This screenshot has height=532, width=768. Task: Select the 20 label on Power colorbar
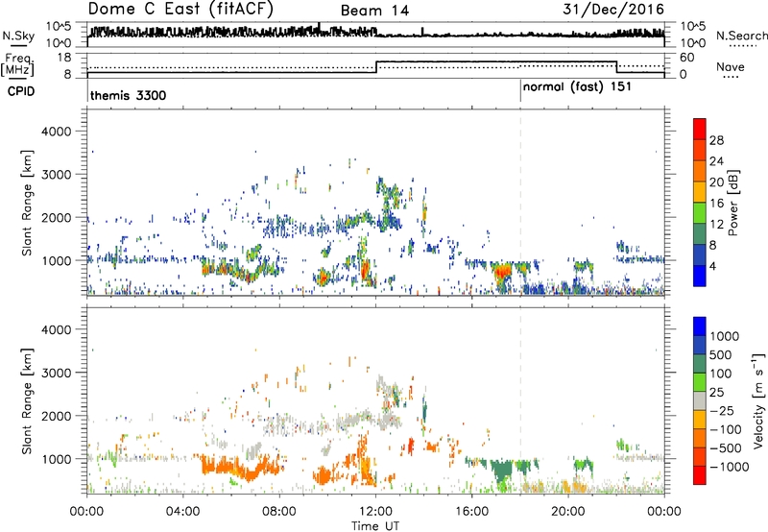716,182
